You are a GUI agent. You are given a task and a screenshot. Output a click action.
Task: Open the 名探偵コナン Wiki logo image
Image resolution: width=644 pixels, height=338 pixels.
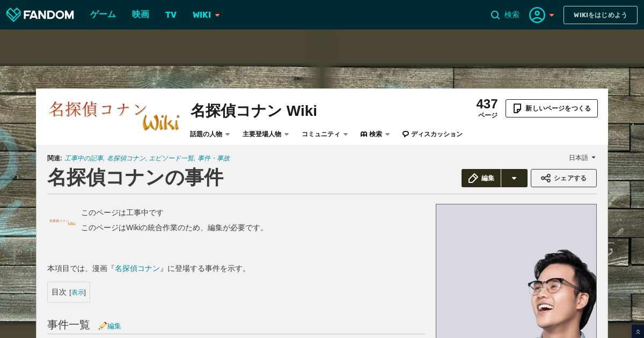click(x=114, y=116)
